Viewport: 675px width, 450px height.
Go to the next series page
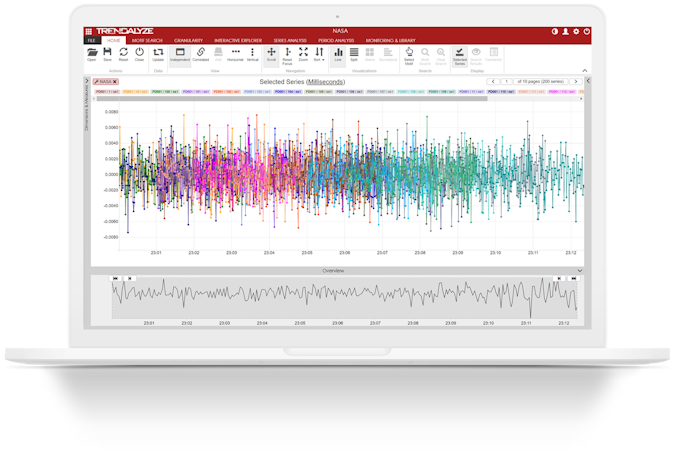pos(576,81)
